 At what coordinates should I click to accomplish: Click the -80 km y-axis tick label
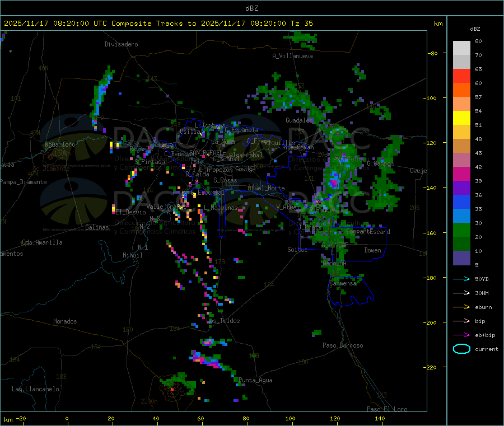433,53
